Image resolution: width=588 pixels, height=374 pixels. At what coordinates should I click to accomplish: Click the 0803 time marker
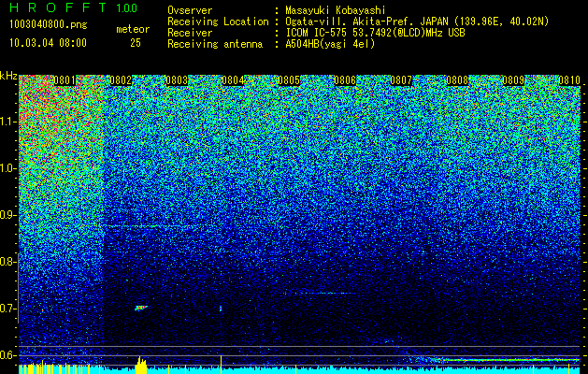tap(177, 80)
